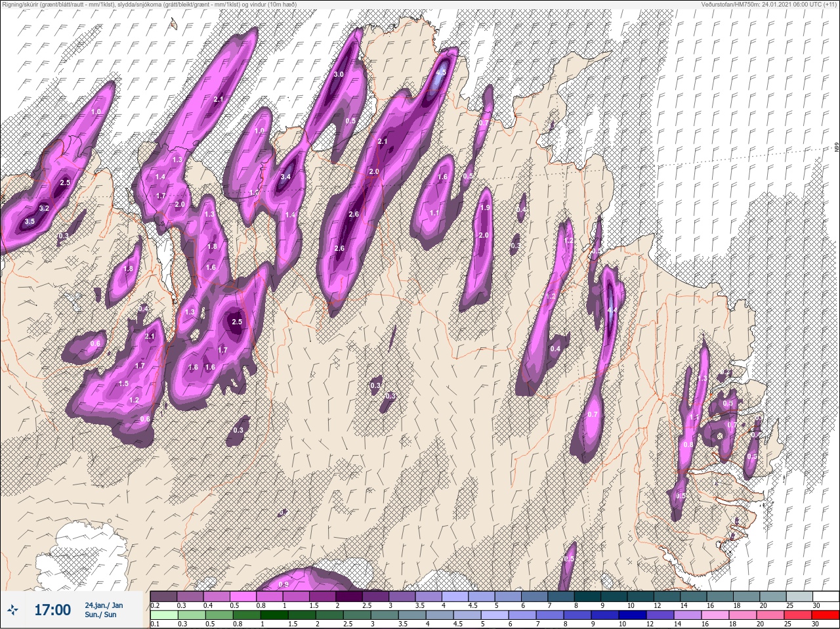The height and width of the screenshot is (629, 840).
Task: Click the weekday text Sun./ Sun
Action: coord(100,615)
